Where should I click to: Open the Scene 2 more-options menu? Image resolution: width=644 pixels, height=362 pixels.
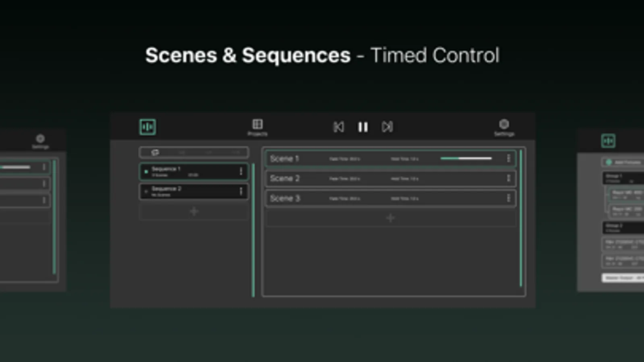(x=509, y=178)
